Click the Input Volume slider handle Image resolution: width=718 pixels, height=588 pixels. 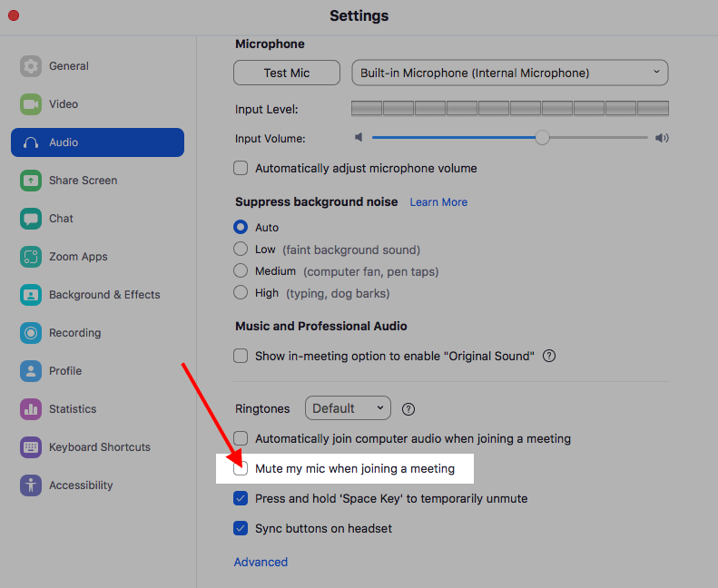[x=542, y=138]
